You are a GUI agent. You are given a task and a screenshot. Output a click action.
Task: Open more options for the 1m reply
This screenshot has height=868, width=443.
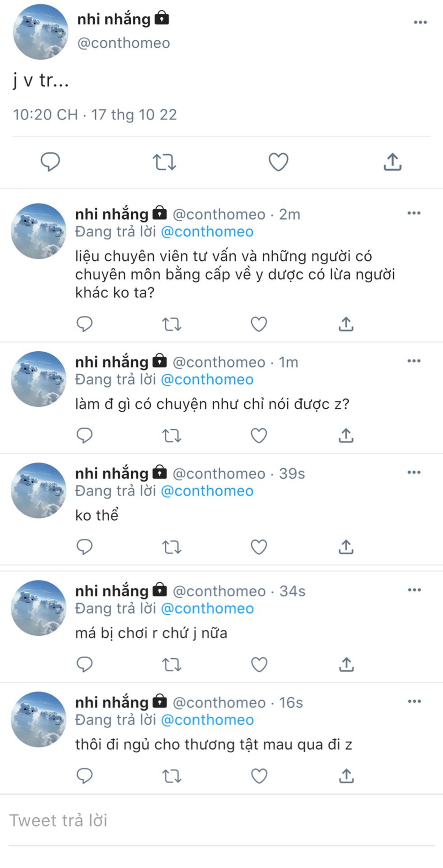414,361
